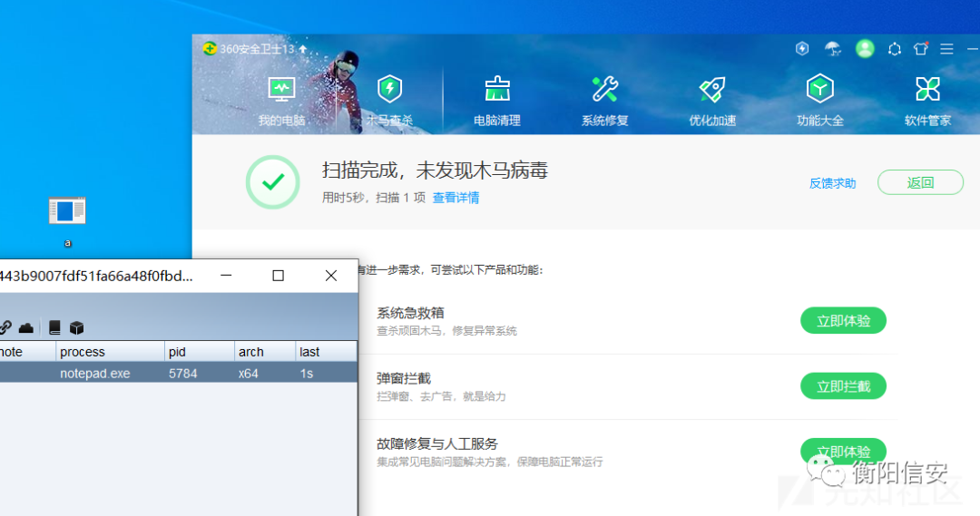The height and width of the screenshot is (516, 980).
Task: Open 系统修复 tab
Action: [605, 102]
